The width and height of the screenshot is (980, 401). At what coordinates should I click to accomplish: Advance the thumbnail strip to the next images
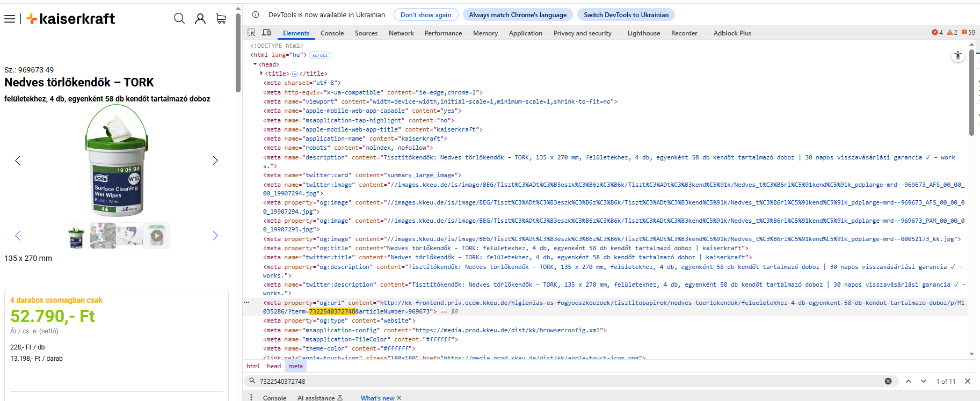pyautogui.click(x=215, y=236)
